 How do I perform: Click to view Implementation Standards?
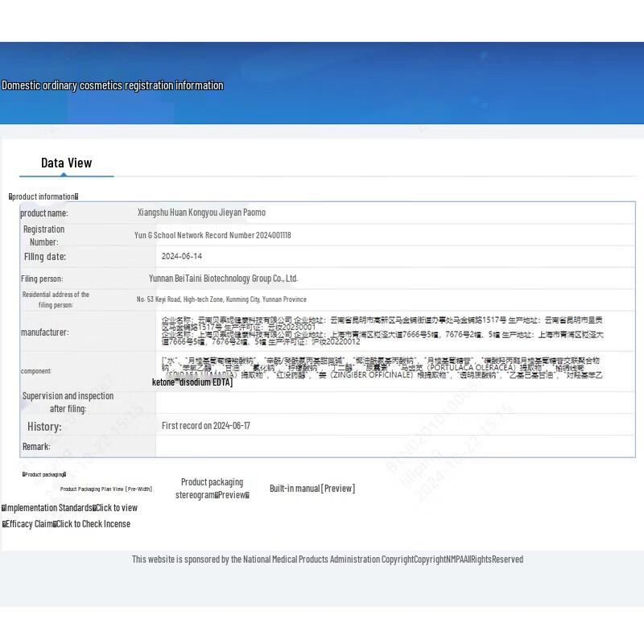tap(116, 508)
